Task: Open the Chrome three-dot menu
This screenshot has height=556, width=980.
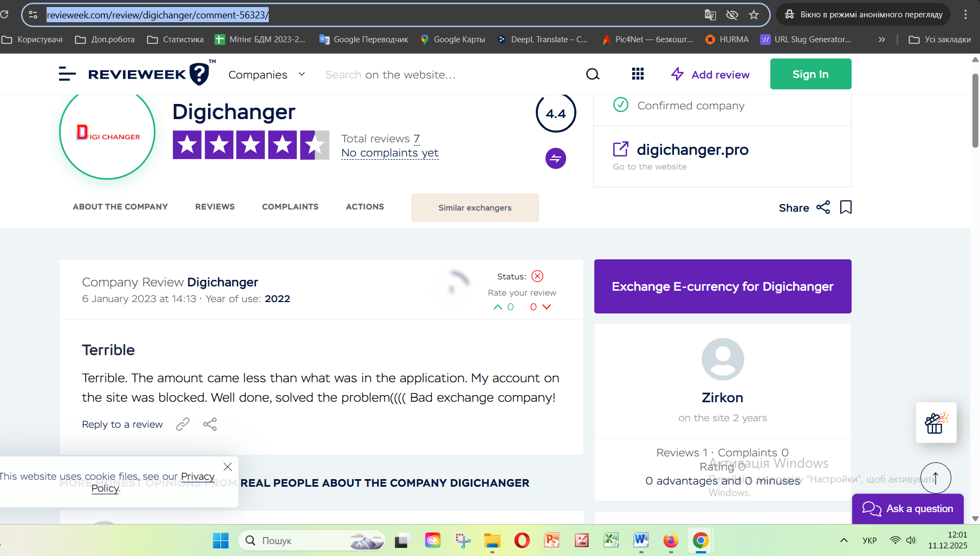Action: click(965, 15)
